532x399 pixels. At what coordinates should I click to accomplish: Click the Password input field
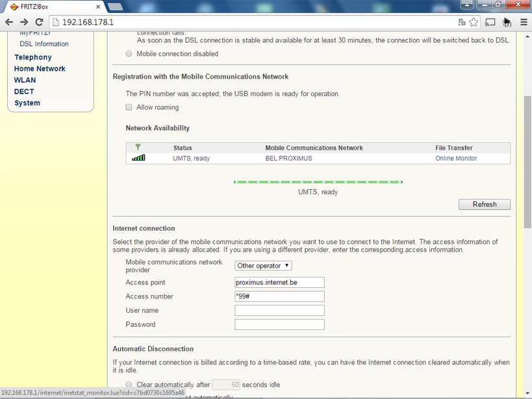pyautogui.click(x=279, y=324)
